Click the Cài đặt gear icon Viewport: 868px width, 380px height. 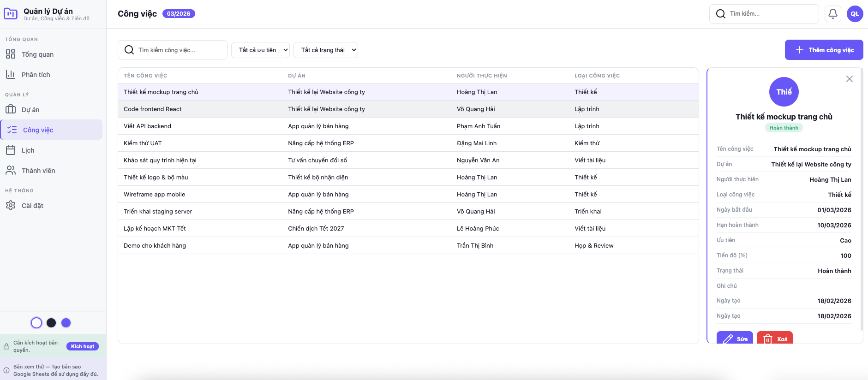[x=11, y=206]
